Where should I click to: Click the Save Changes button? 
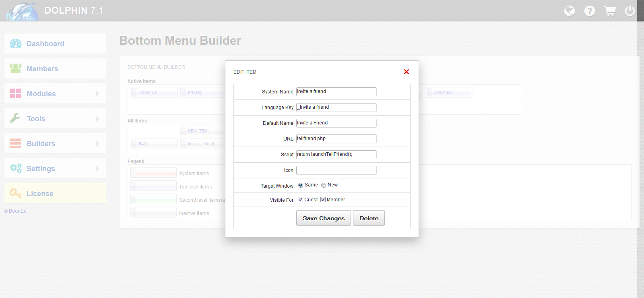324,218
